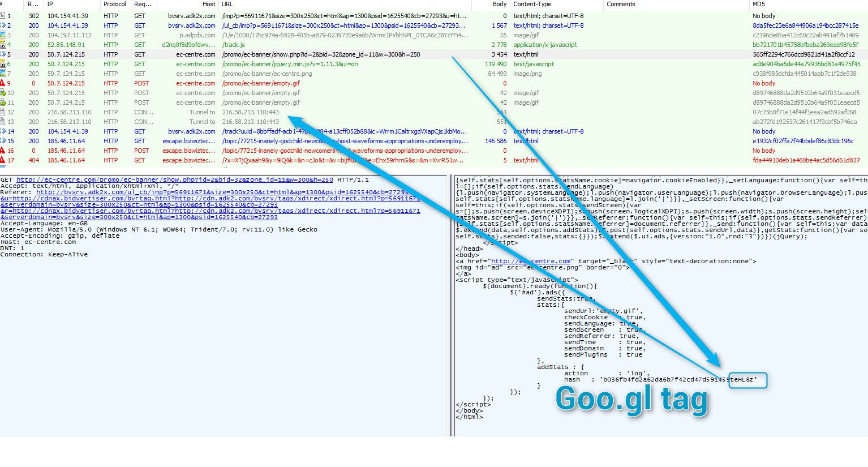Click the 52.85.148.91 IP cell
This screenshot has width=868, height=467.
tap(66, 45)
